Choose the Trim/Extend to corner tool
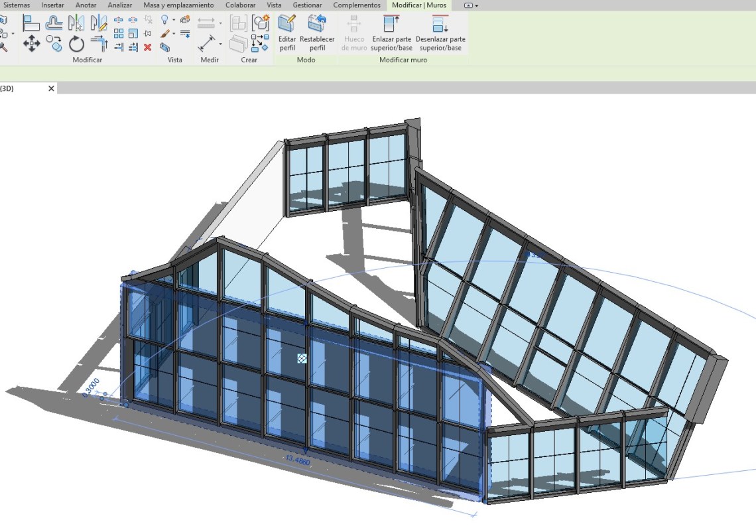Viewport: 756px width, 532px height. click(99, 44)
